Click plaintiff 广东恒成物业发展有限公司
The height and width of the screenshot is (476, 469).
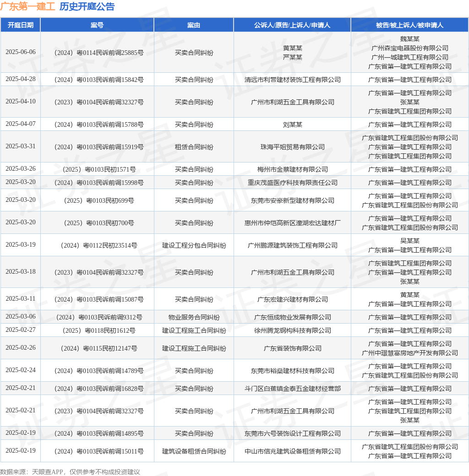[292, 318]
